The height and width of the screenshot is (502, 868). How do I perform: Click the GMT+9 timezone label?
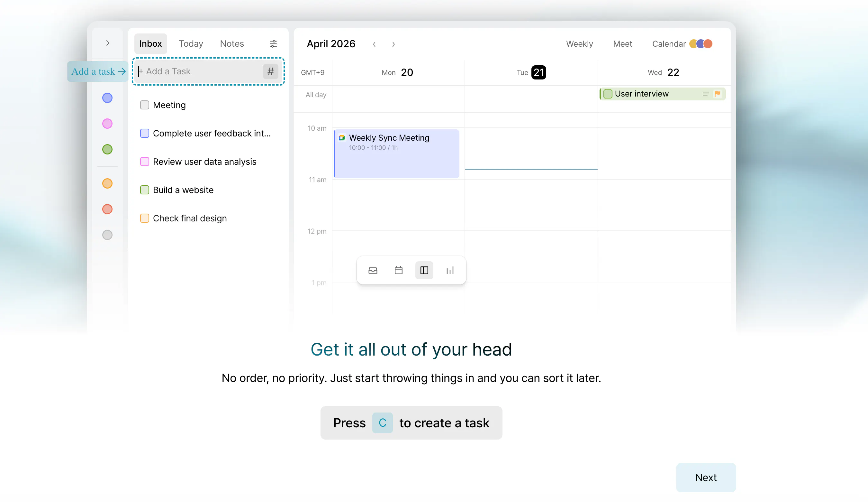tap(312, 72)
